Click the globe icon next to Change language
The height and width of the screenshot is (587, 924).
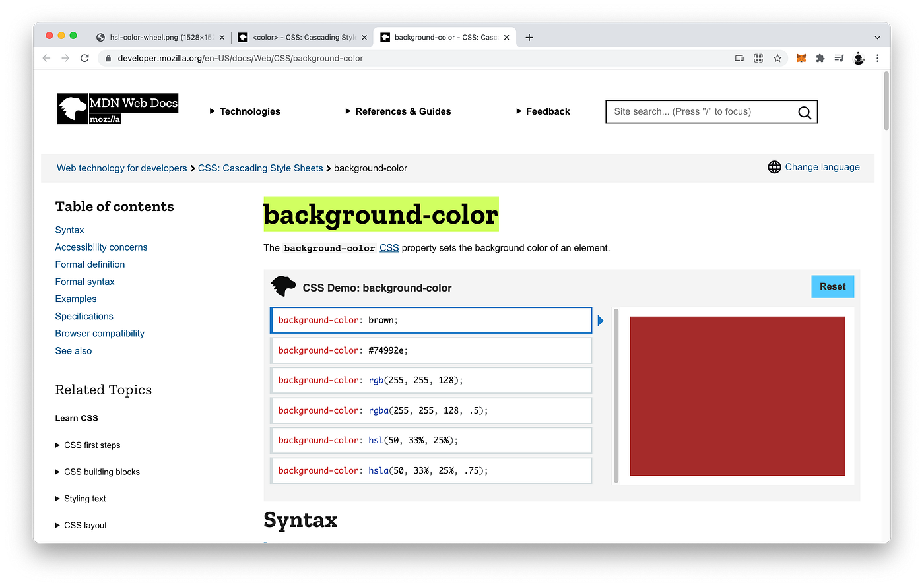coord(774,167)
